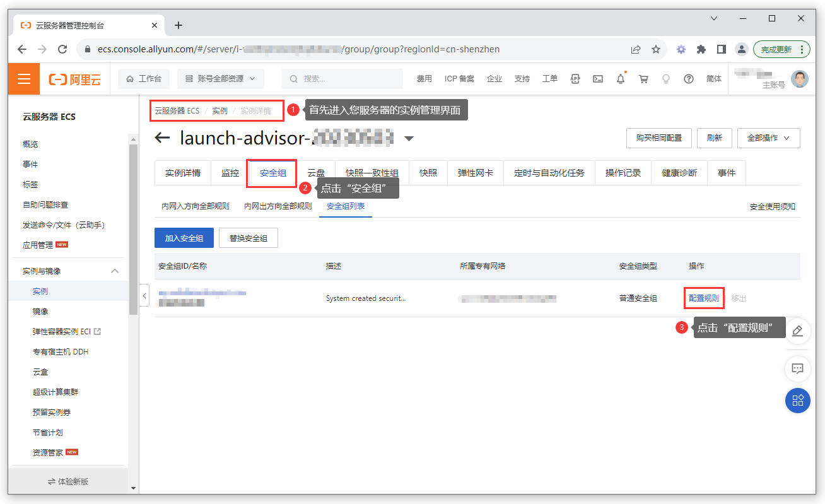Open 配置规则 for the security group
The height and width of the screenshot is (504, 825).
tap(703, 298)
